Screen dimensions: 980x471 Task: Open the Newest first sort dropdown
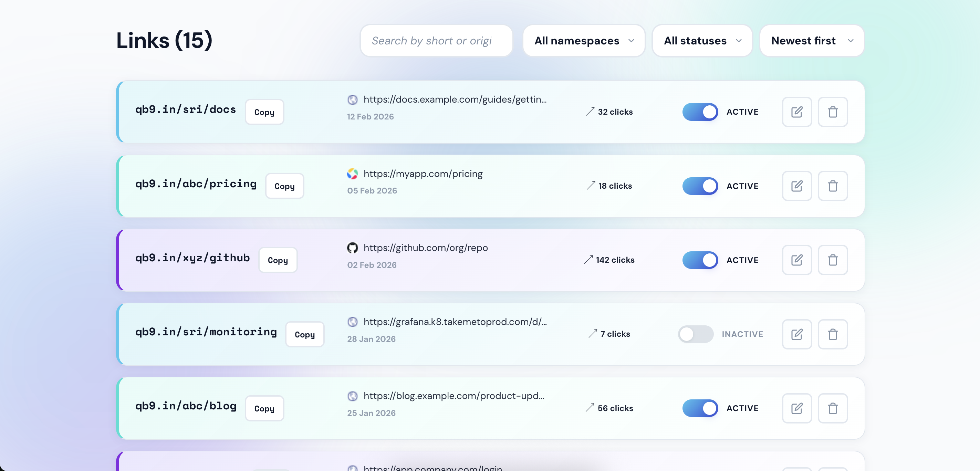[812, 41]
